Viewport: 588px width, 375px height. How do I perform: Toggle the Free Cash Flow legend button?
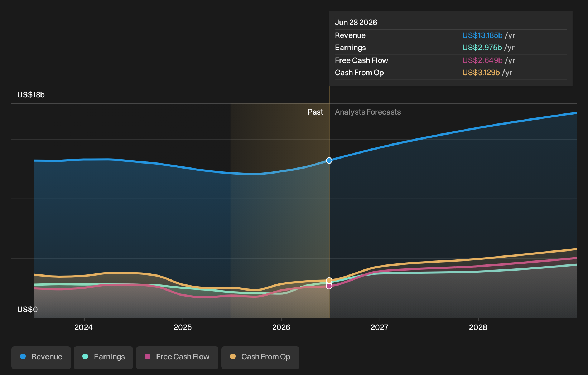pyautogui.click(x=177, y=357)
